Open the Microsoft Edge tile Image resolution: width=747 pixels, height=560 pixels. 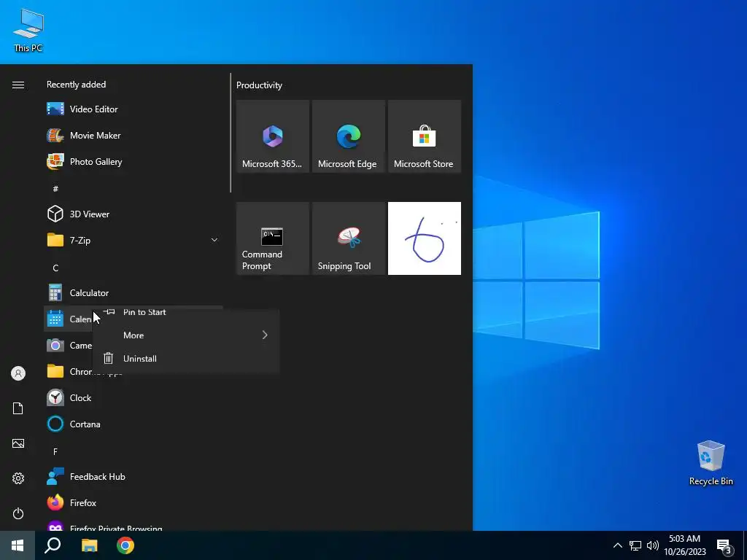click(349, 136)
